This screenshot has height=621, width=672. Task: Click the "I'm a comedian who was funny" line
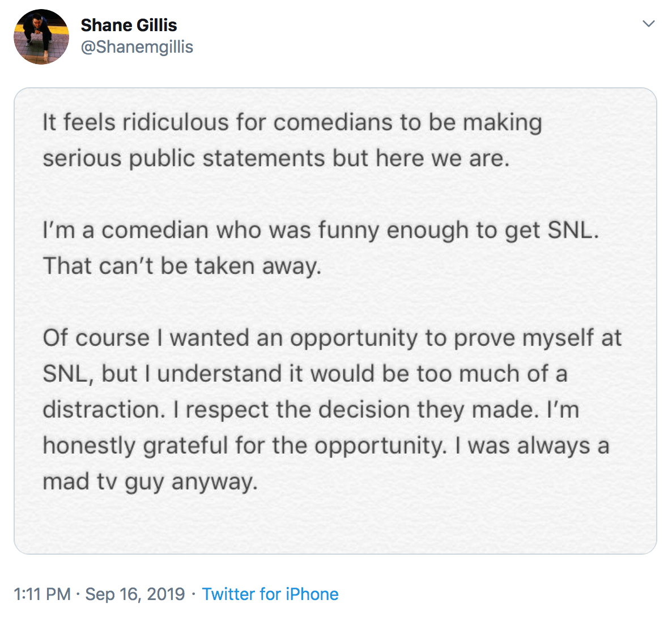(x=320, y=230)
